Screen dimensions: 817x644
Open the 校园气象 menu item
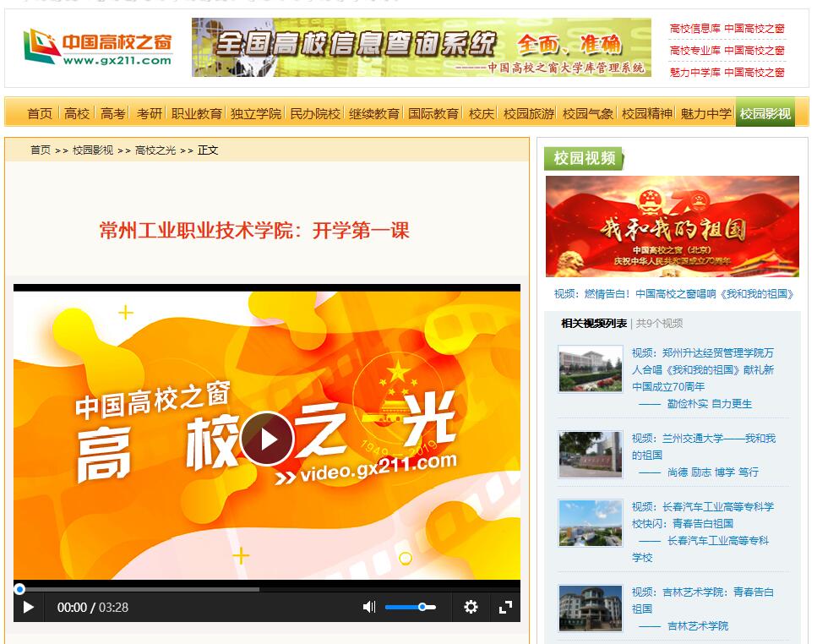point(588,113)
